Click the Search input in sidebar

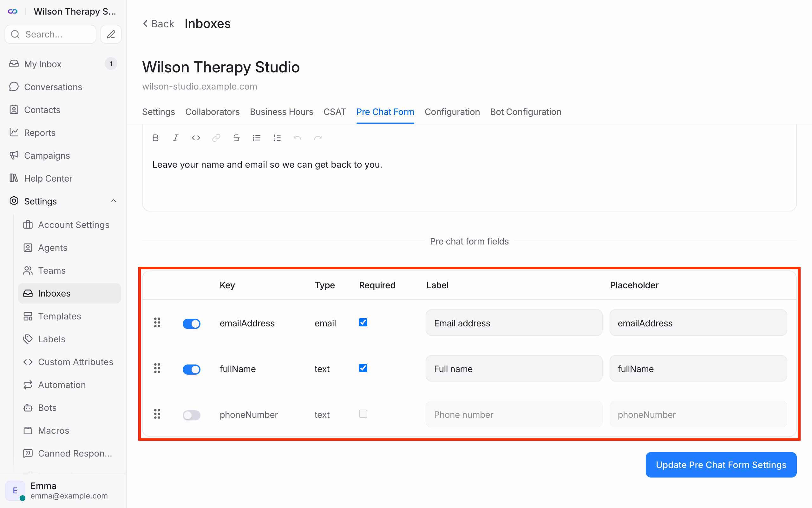pyautogui.click(x=51, y=34)
